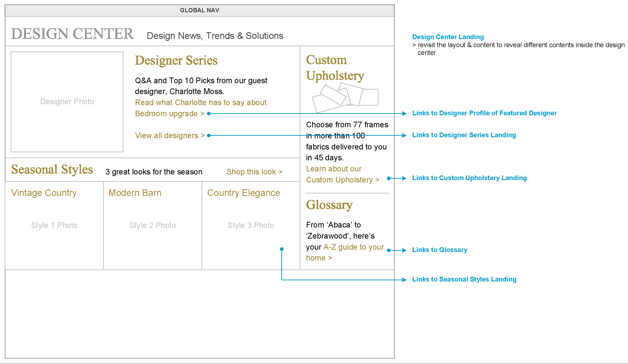This screenshot has width=628, height=364.
Task: Click 'View all designers >' link
Action: point(170,135)
